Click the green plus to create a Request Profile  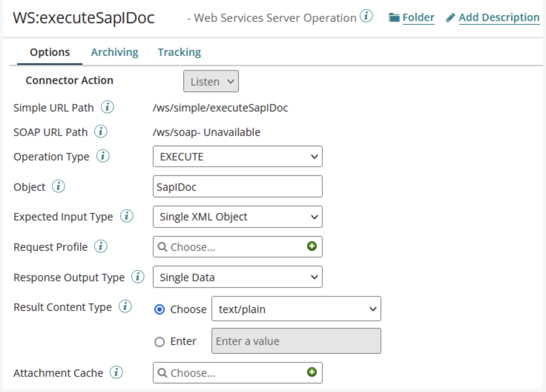pos(312,246)
